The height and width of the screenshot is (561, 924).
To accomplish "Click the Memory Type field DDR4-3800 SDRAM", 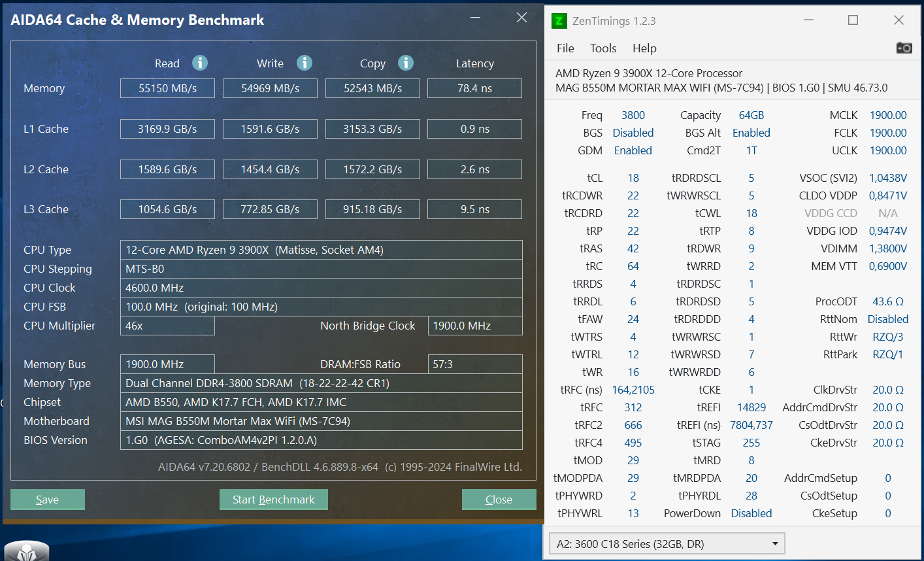I will coord(322,383).
